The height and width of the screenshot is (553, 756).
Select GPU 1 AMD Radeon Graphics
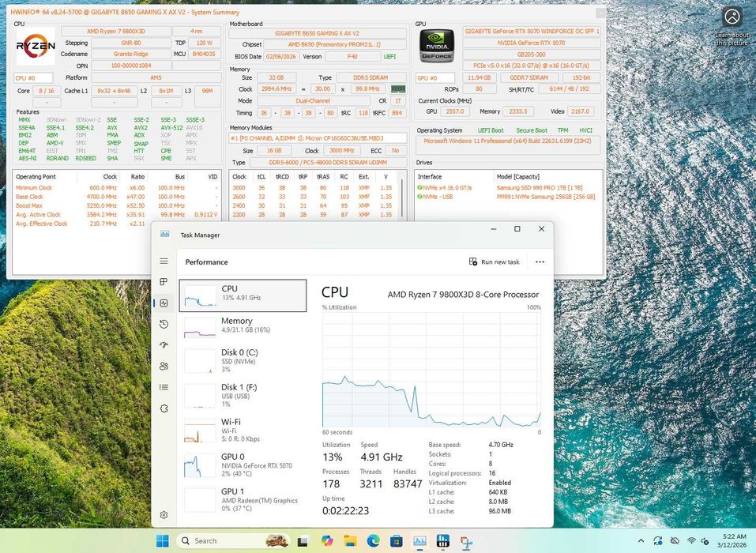point(243,499)
